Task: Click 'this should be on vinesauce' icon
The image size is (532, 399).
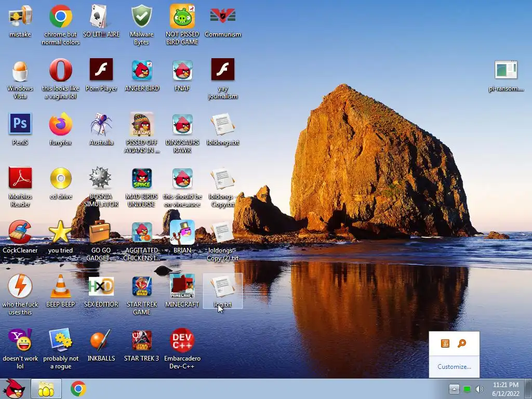Action: click(x=182, y=187)
